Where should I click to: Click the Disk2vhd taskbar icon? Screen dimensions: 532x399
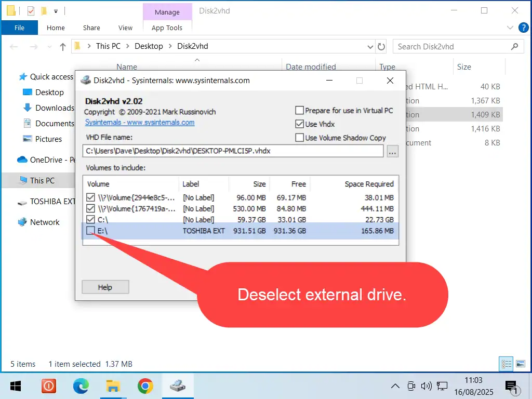178,386
